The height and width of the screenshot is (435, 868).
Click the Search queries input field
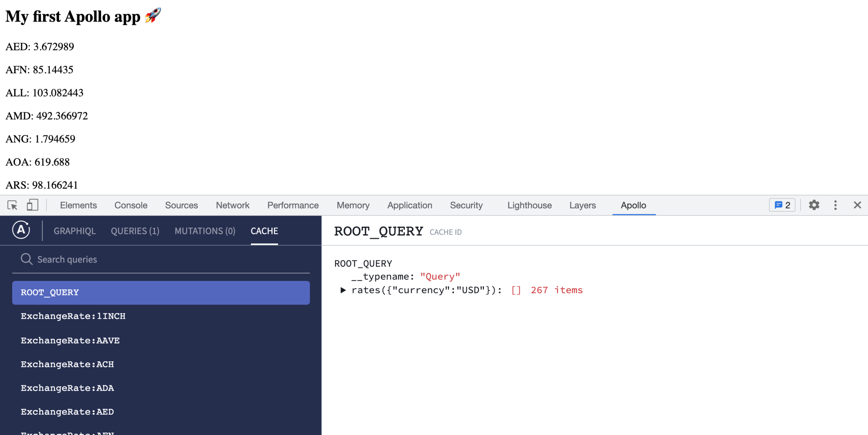coord(167,260)
